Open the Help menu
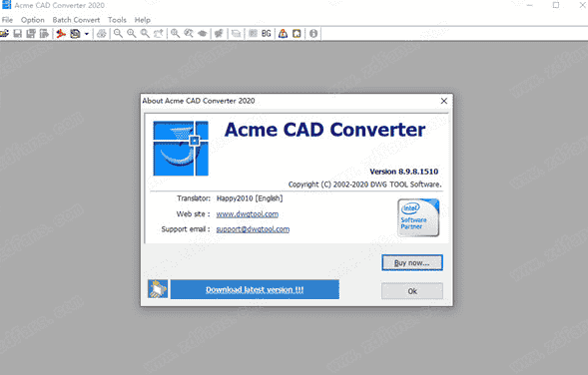 [x=143, y=20]
